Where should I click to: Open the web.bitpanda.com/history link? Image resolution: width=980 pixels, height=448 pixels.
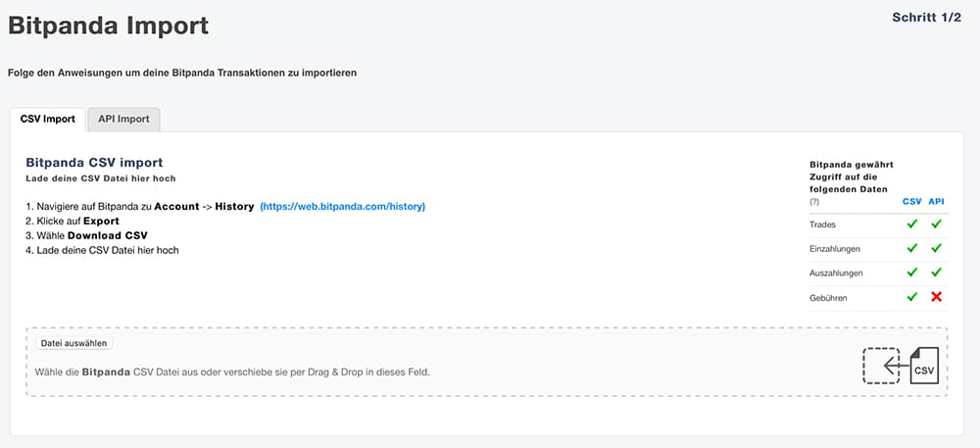click(x=342, y=206)
